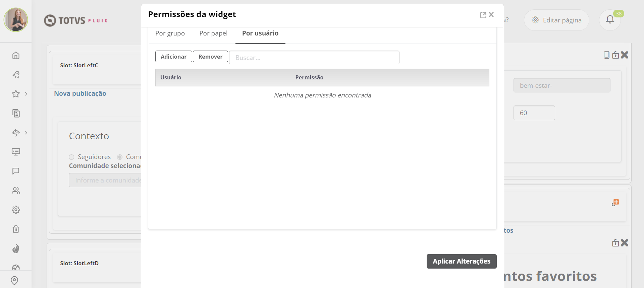Image resolution: width=644 pixels, height=288 pixels.
Task: Open the location pin icon in sidebar
Action: 14,280
